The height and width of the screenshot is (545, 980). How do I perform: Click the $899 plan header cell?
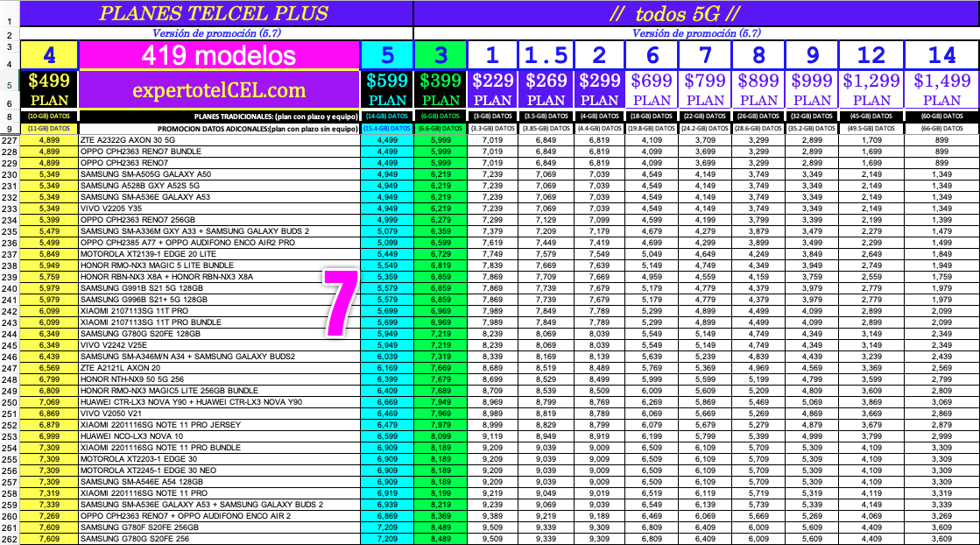(x=758, y=89)
